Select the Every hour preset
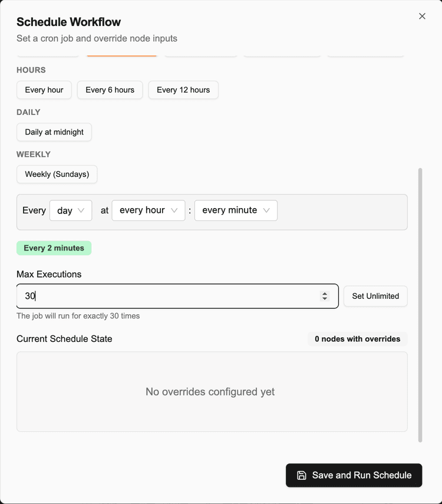Image resolution: width=442 pixels, height=504 pixels. [x=44, y=90]
